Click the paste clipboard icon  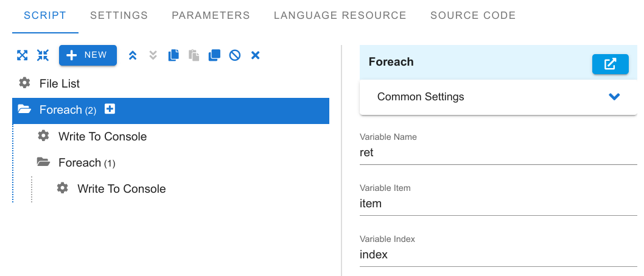pos(194,55)
